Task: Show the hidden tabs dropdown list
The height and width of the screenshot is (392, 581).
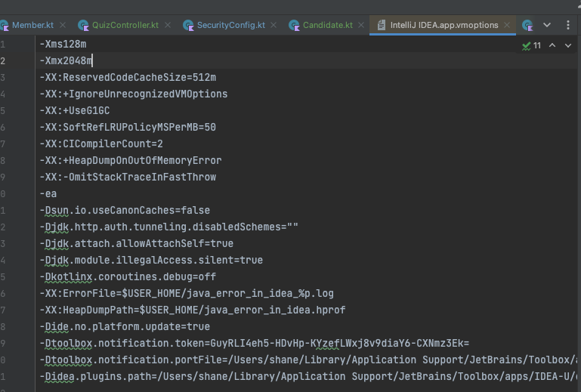Action: click(547, 25)
